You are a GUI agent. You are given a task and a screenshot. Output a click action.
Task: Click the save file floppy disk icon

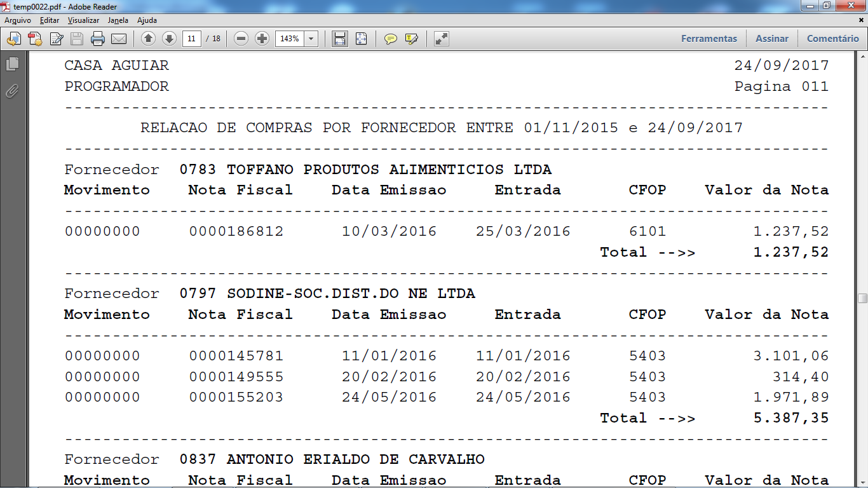(x=77, y=39)
